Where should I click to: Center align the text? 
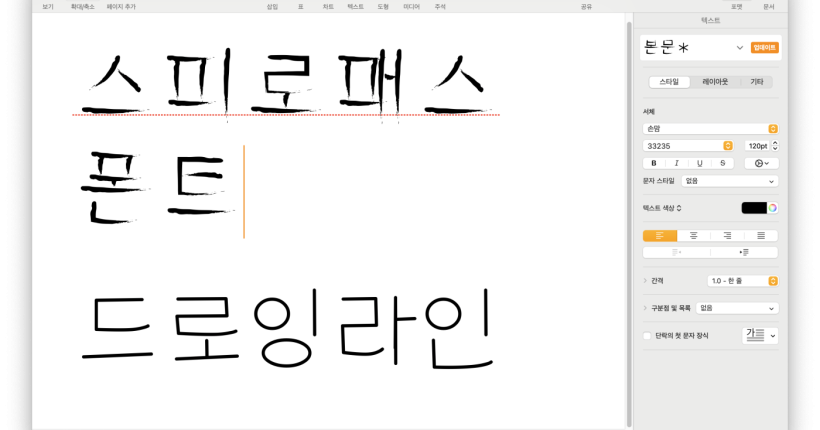click(x=693, y=235)
